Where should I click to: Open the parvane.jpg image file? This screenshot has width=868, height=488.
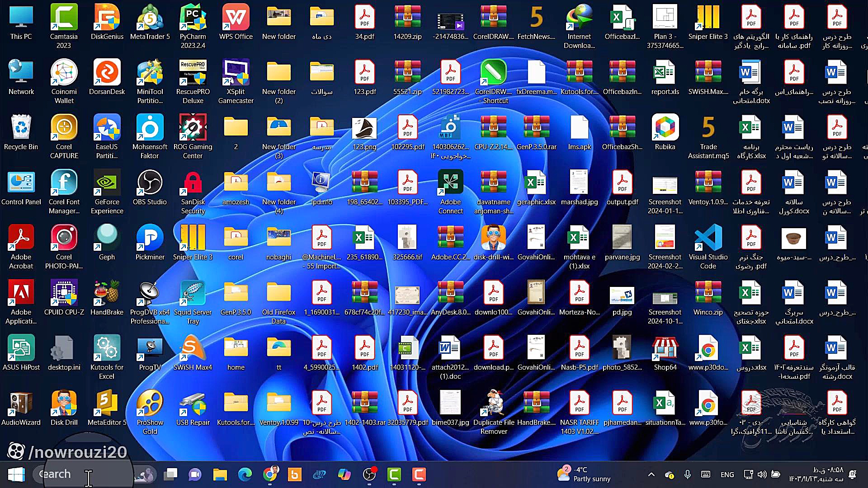pos(622,243)
